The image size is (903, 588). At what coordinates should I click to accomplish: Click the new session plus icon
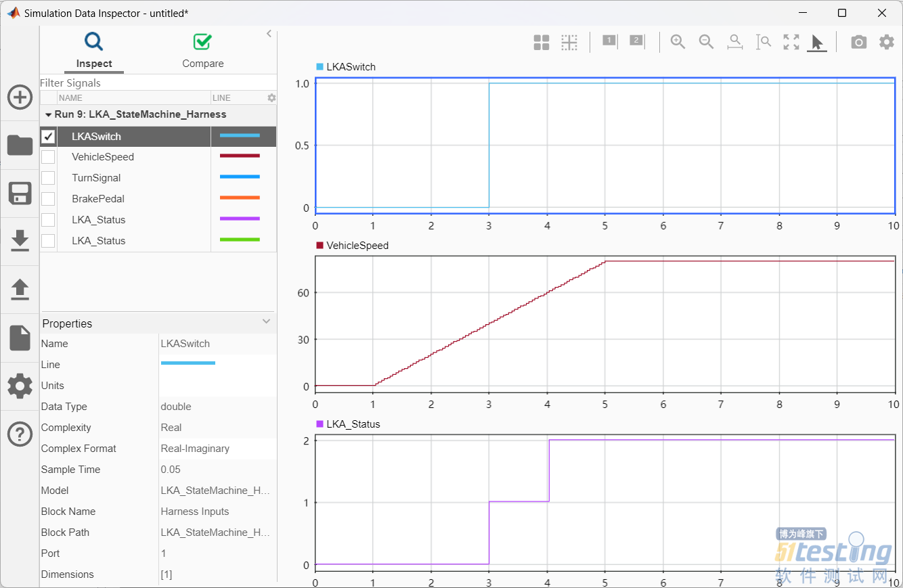[20, 97]
